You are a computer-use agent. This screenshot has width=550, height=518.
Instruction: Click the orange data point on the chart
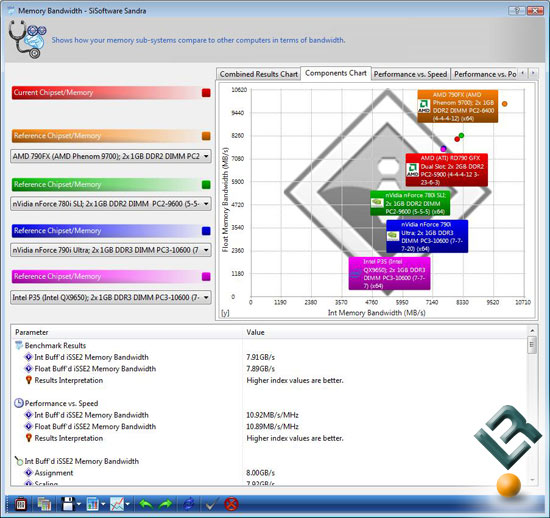pos(504,104)
